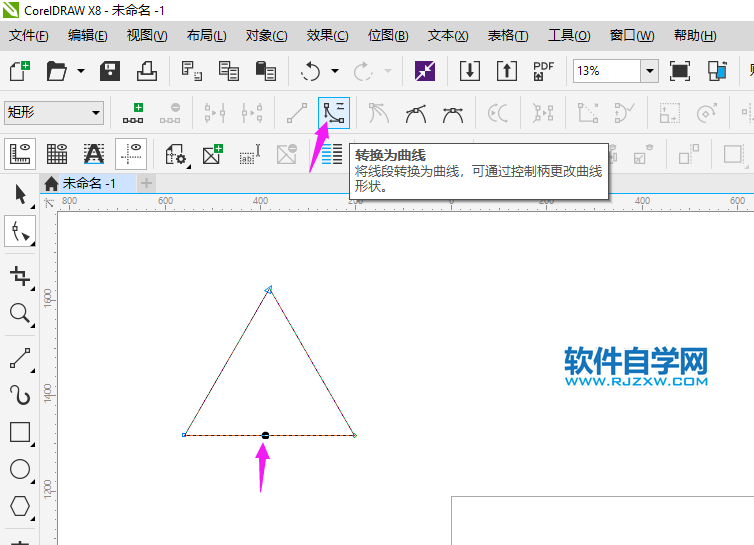
Task: Toggle the show rulers button
Action: click(x=20, y=154)
